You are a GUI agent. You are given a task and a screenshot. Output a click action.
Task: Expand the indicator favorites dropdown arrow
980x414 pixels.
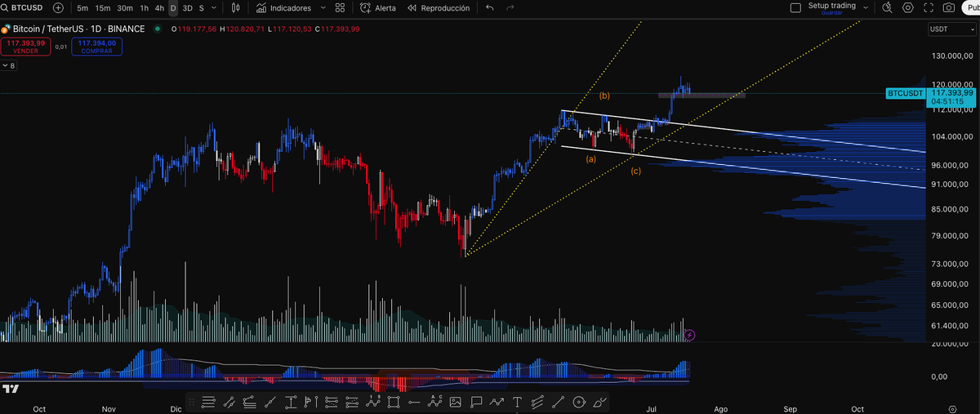click(322, 7)
